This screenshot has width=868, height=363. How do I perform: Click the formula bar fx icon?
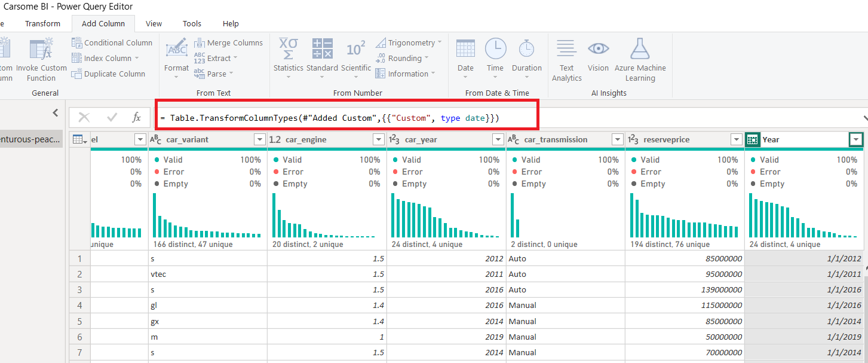click(x=136, y=117)
